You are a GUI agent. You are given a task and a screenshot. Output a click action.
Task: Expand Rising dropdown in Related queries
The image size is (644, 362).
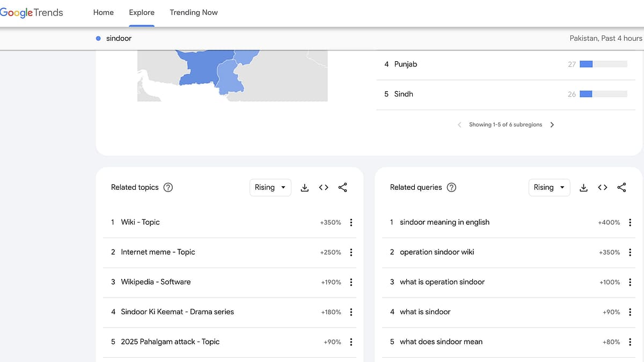[549, 187]
